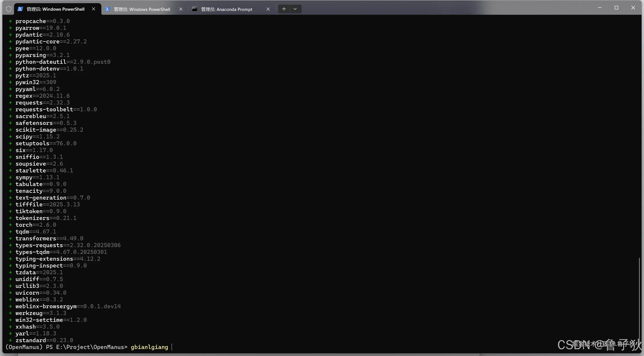The height and width of the screenshot is (356, 644).
Task: Open a new tab with plus button
Action: pyautogui.click(x=284, y=9)
